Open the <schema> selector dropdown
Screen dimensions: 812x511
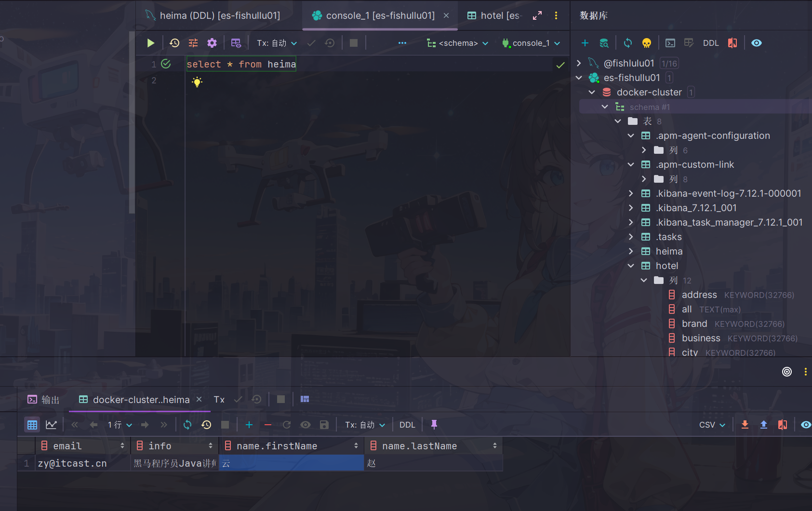pos(458,43)
